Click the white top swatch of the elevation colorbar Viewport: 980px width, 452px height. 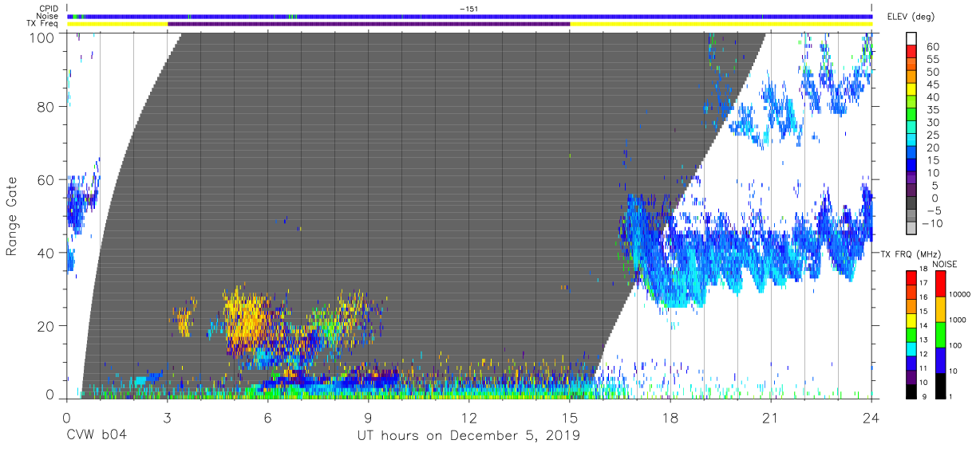pyautogui.click(x=911, y=39)
